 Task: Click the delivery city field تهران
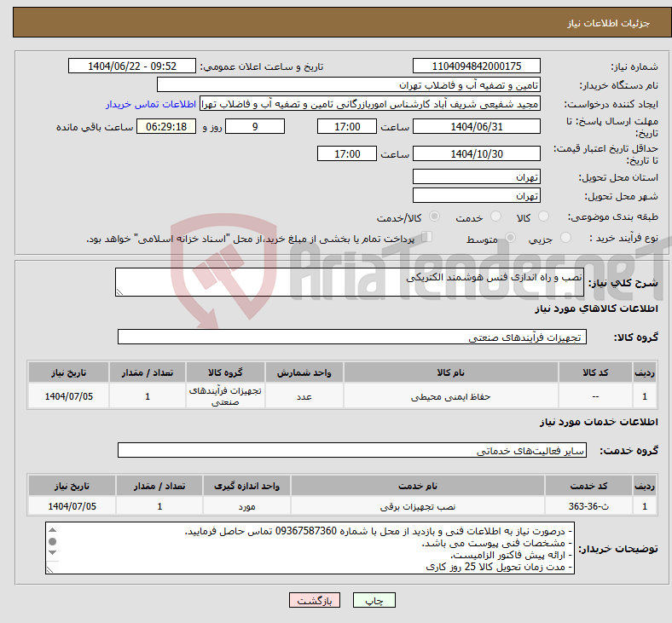pyautogui.click(x=477, y=196)
